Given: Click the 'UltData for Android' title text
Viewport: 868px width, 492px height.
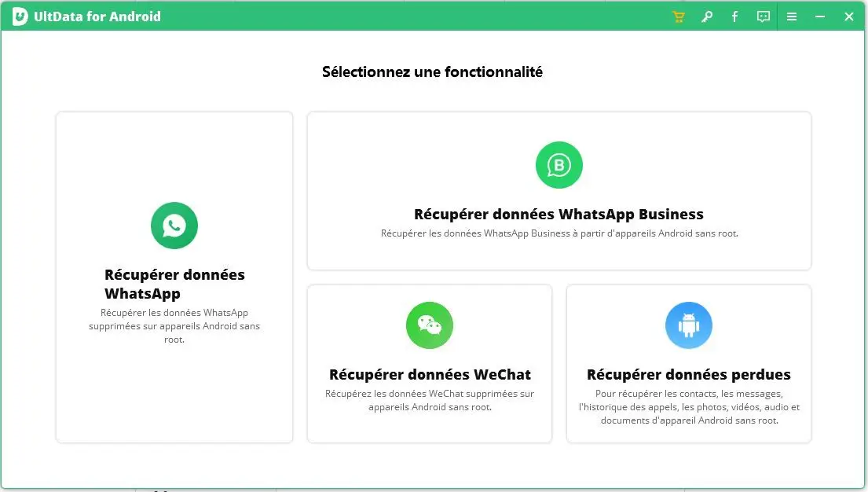Looking at the screenshot, I should (97, 17).
